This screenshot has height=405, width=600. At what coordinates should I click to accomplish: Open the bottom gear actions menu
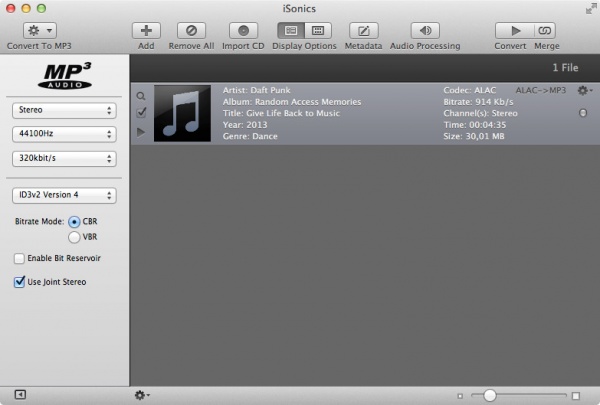coord(142,395)
